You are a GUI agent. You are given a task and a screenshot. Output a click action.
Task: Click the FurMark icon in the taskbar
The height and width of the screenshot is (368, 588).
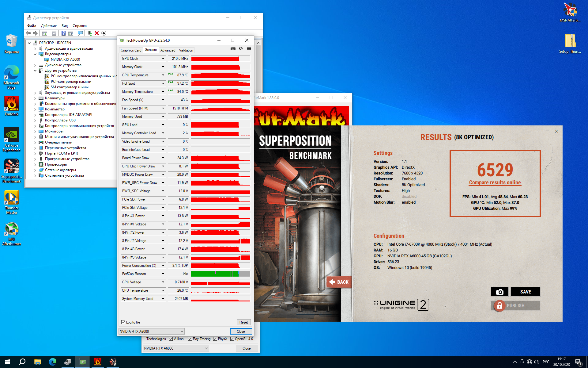pyautogui.click(x=97, y=362)
